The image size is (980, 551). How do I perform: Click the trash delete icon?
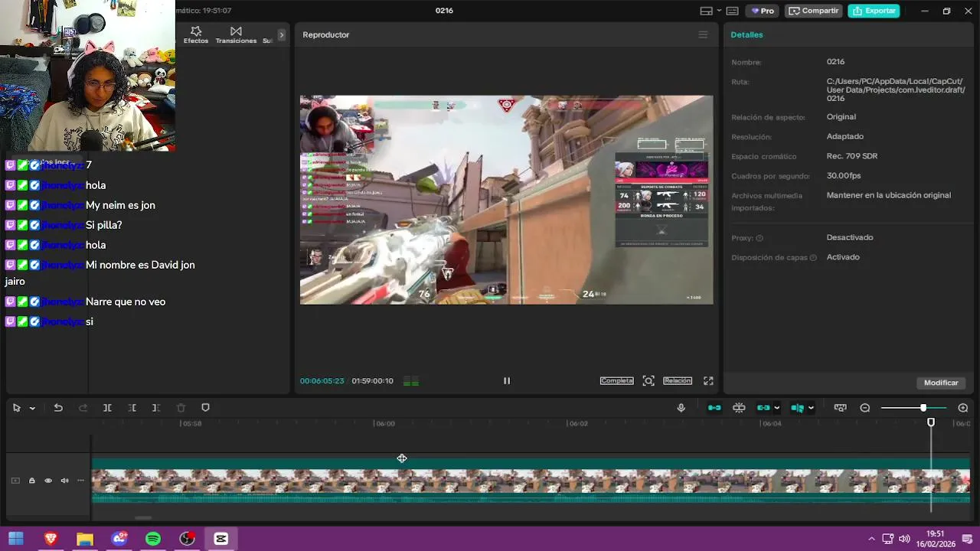(x=181, y=408)
